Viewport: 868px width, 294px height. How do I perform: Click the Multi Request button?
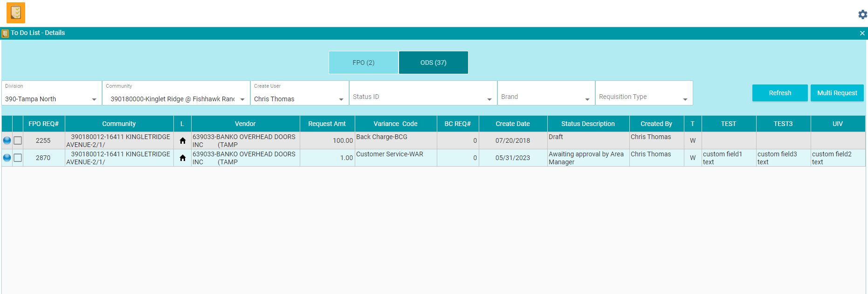(x=837, y=93)
